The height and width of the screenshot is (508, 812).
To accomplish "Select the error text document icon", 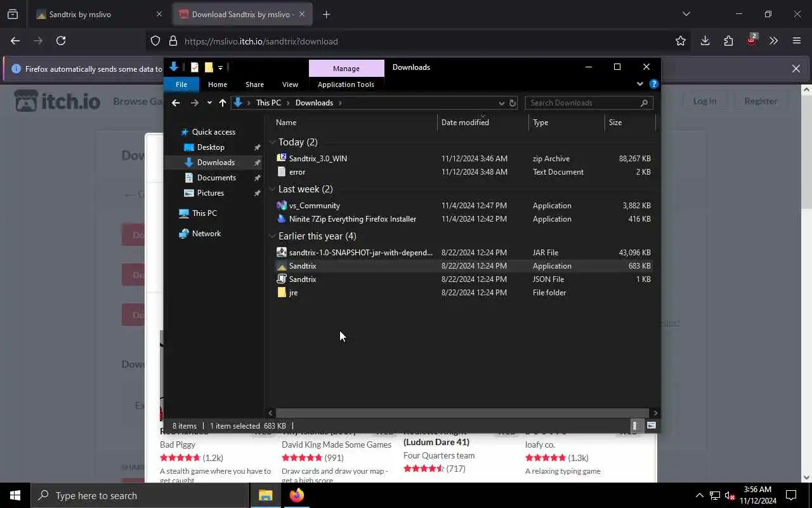I will [282, 171].
